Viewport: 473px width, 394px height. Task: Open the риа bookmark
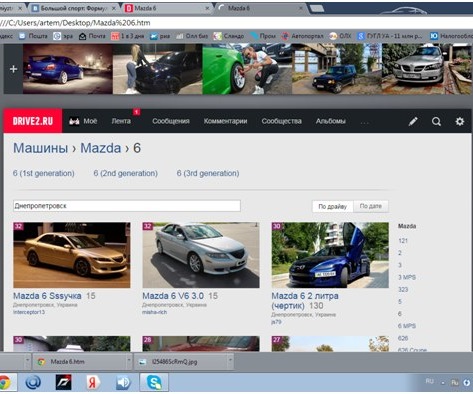click(160, 36)
